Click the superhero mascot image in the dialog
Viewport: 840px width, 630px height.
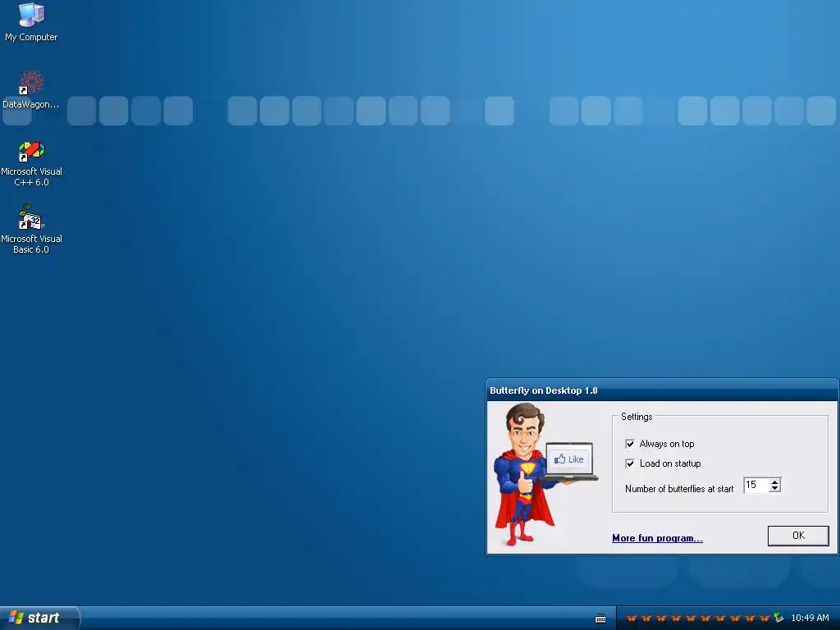click(545, 474)
